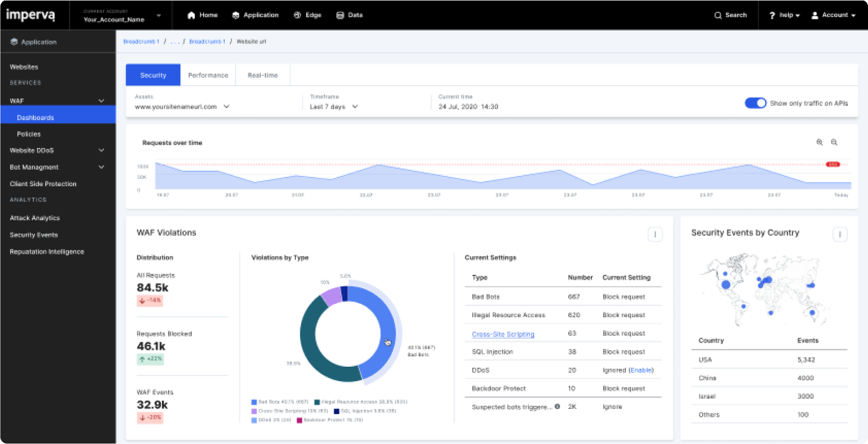Click the zoom-out icon on Requests over time chart
The height and width of the screenshot is (444, 868).
pyautogui.click(x=834, y=142)
